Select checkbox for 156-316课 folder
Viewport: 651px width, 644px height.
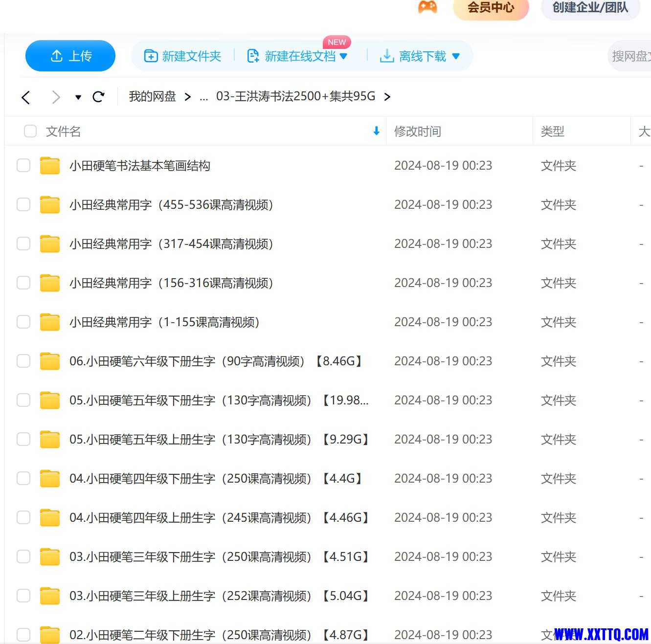[x=23, y=283]
